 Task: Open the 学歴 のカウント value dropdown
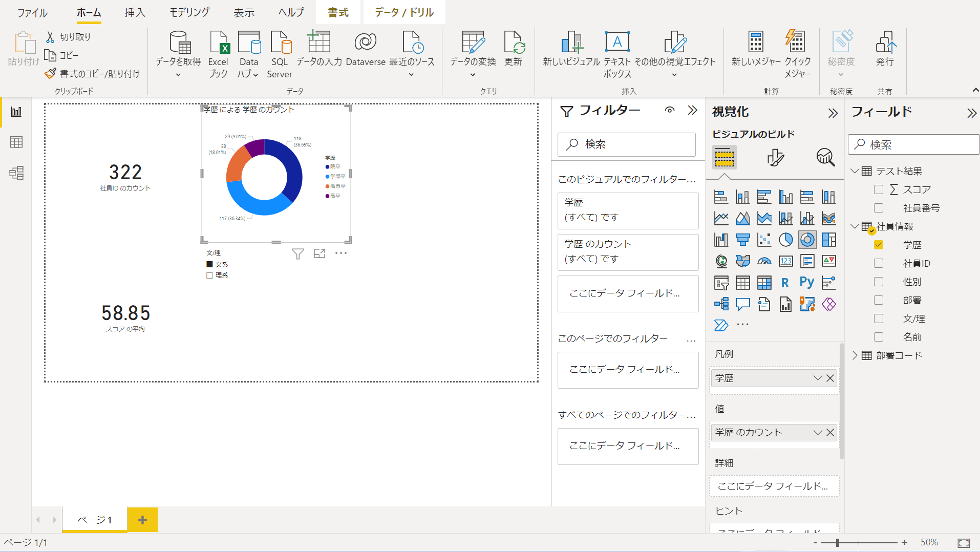pos(817,433)
